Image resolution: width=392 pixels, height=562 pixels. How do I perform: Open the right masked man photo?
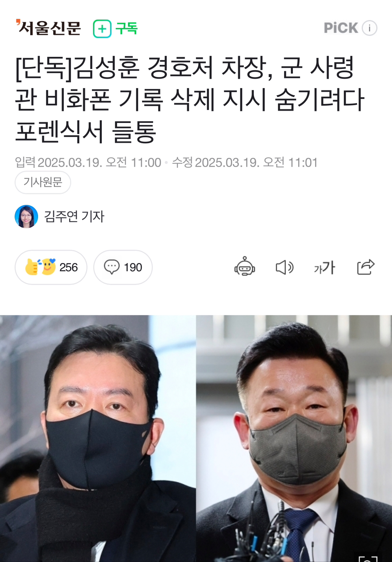click(294, 438)
